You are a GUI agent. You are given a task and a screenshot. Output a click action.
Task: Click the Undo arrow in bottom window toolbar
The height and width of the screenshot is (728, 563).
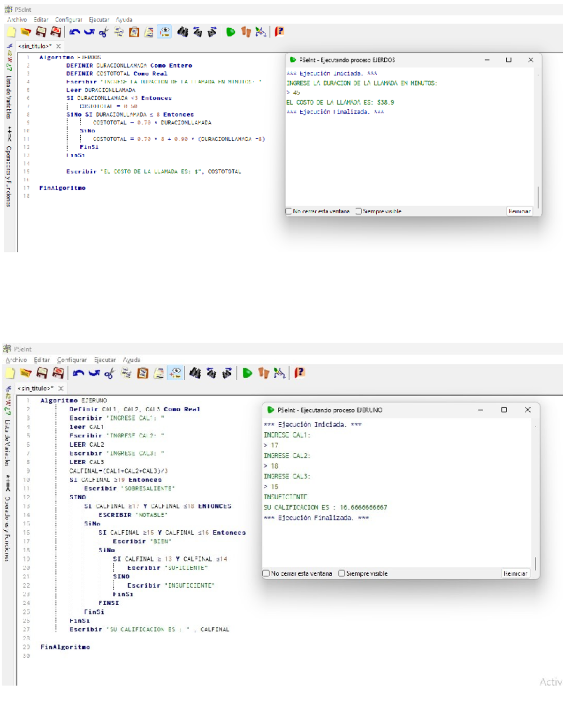click(78, 373)
